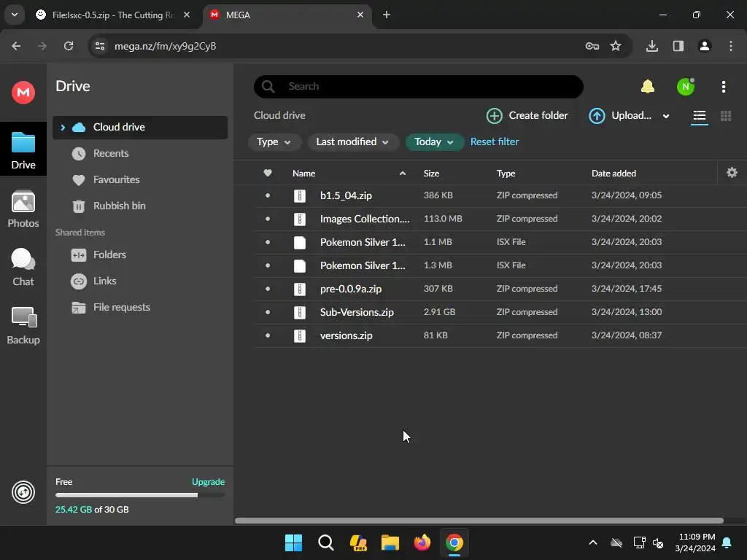Switch to list view
The width and height of the screenshot is (747, 560).
[x=699, y=116]
